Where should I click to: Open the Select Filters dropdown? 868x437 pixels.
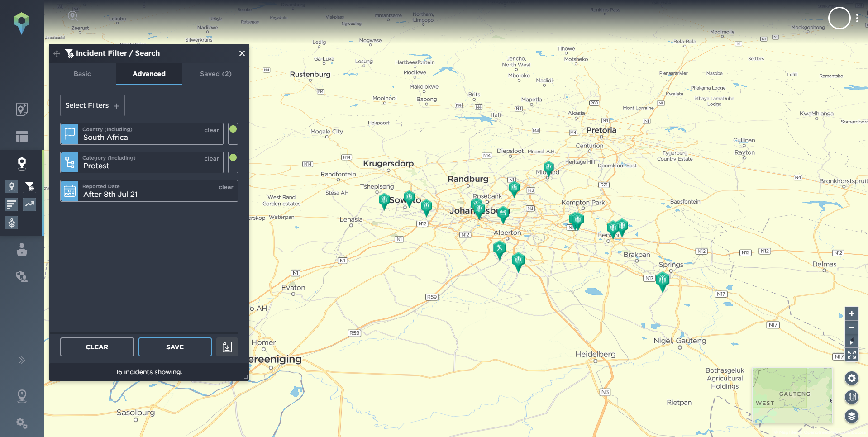pos(92,105)
